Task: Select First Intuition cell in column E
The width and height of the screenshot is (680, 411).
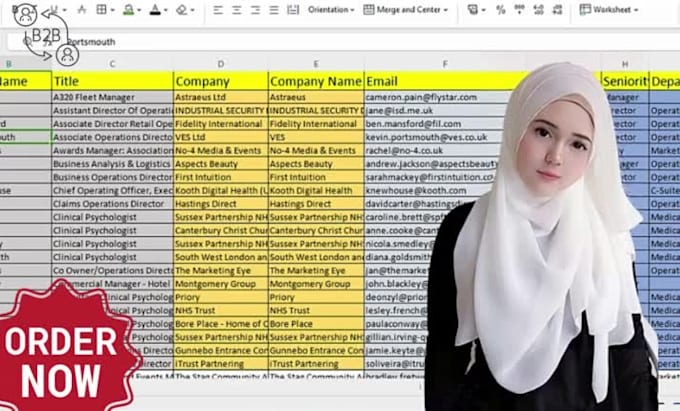Action: coord(316,177)
